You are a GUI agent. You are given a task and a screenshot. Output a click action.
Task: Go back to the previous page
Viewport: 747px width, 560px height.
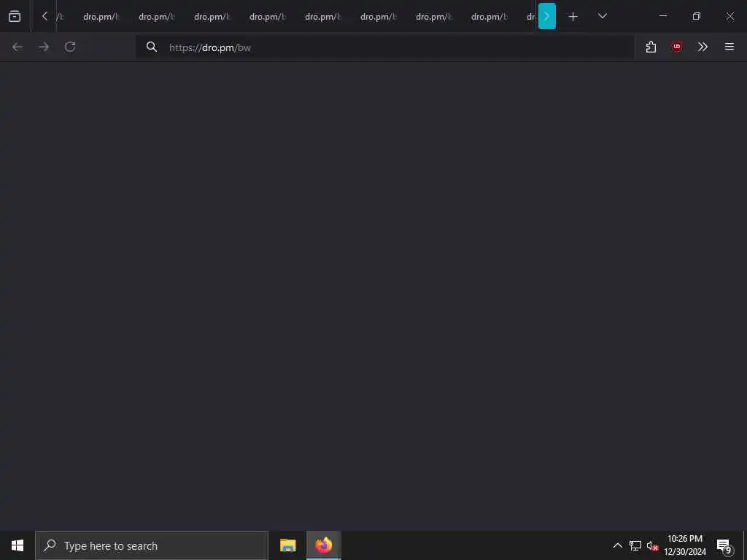pyautogui.click(x=18, y=47)
